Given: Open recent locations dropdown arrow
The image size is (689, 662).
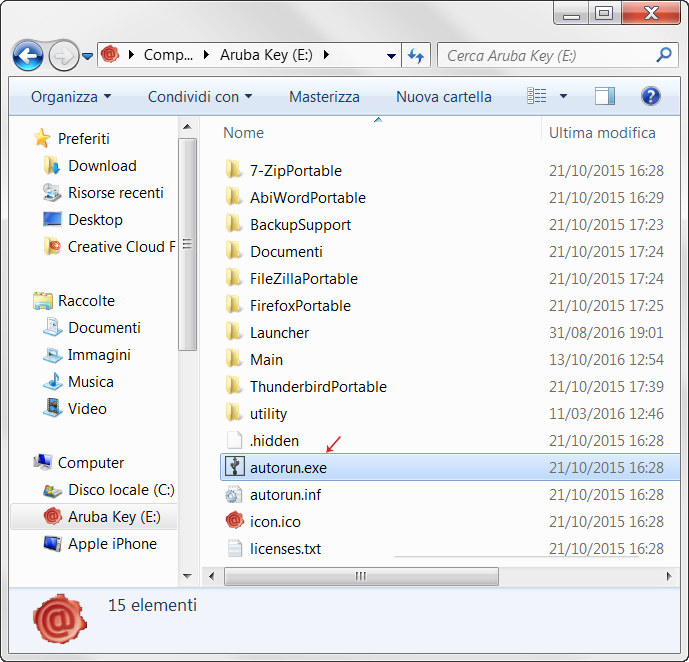Looking at the screenshot, I should 88,56.
